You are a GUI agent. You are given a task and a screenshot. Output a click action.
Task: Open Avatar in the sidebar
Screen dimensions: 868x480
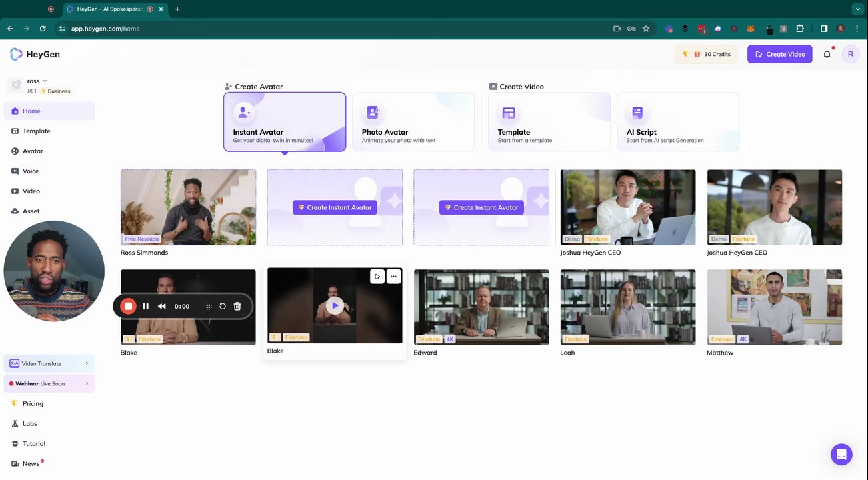coord(49,151)
